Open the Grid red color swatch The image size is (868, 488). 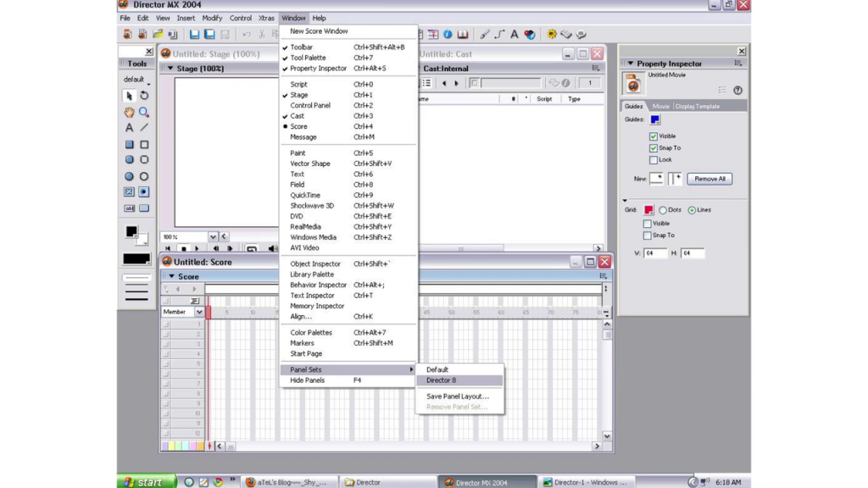(648, 210)
